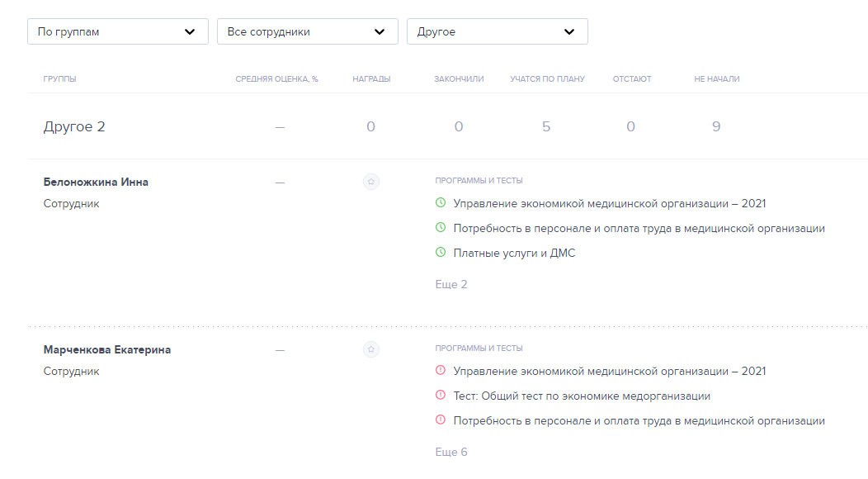Open Платные услуги и ДМС course

(x=514, y=253)
